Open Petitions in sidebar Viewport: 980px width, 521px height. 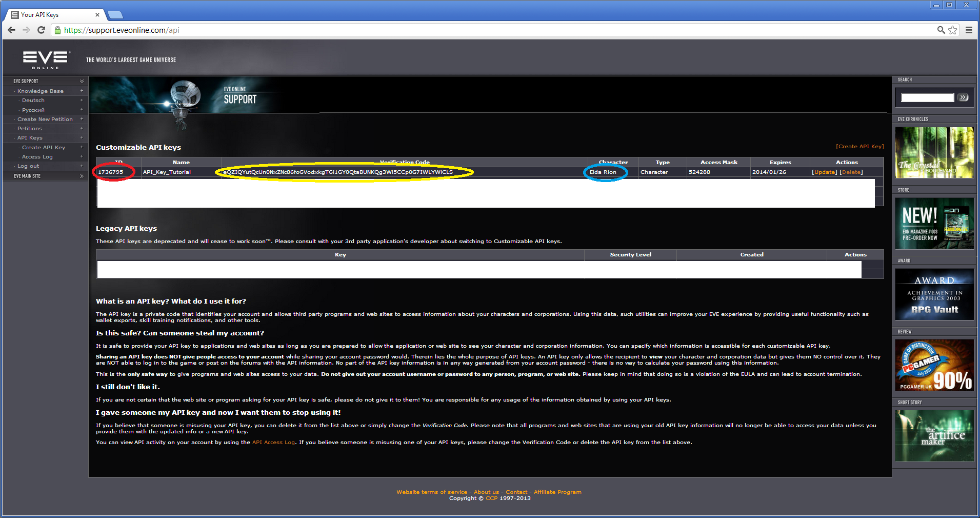tap(30, 128)
